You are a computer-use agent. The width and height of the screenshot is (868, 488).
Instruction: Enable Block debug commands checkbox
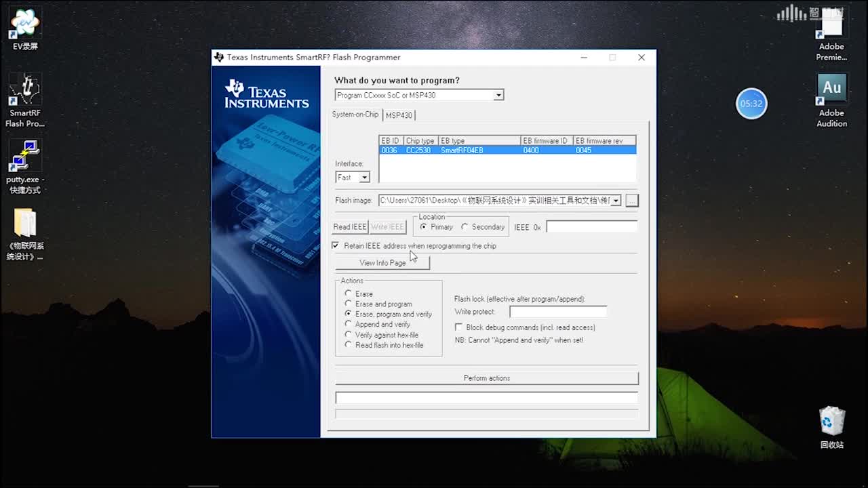tap(458, 327)
